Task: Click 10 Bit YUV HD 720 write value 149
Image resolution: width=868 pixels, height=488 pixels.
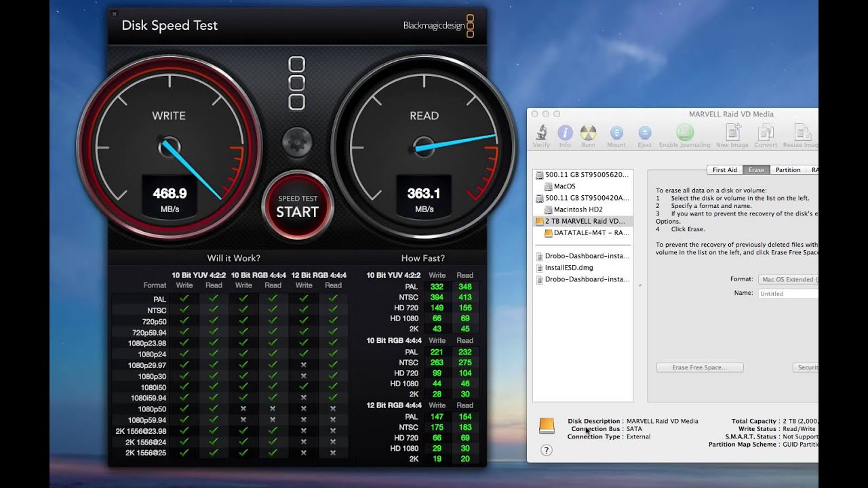Action: point(437,308)
